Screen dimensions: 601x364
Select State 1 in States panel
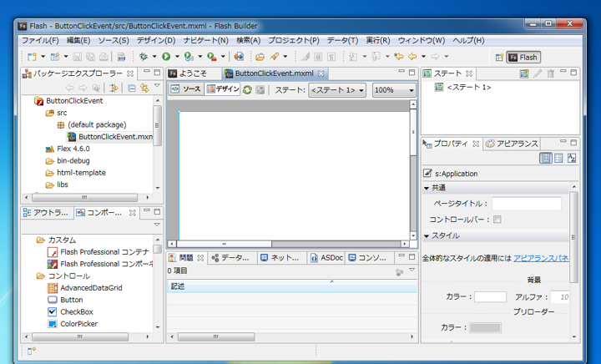click(463, 88)
